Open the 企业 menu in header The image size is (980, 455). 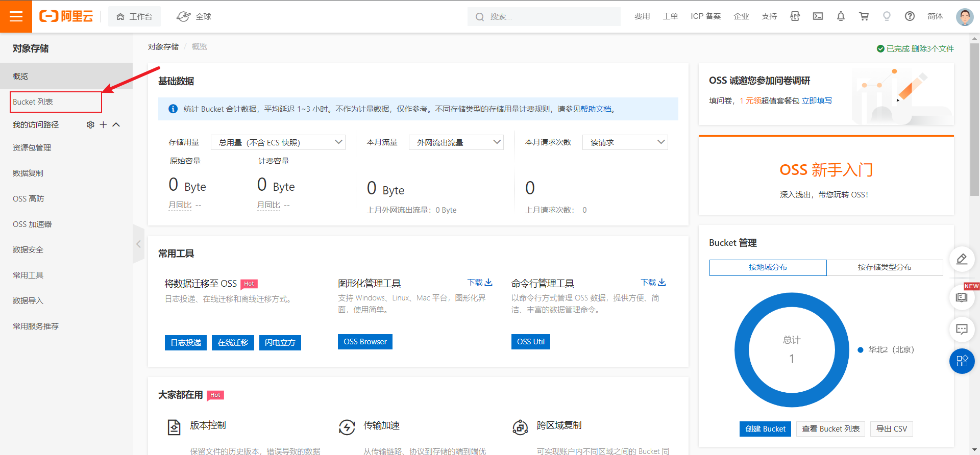click(x=741, y=16)
